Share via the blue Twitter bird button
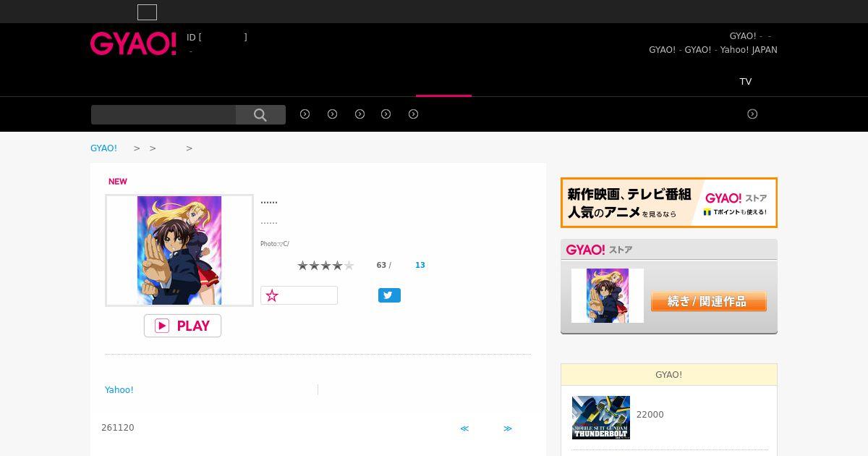The height and width of the screenshot is (456, 868). [x=389, y=295]
